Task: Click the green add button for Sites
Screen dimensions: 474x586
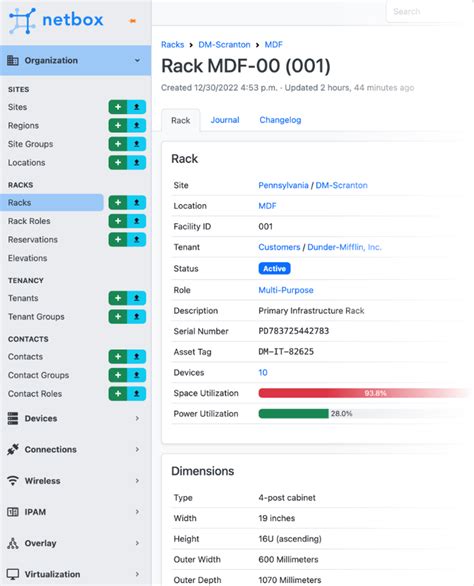Action: (x=118, y=107)
